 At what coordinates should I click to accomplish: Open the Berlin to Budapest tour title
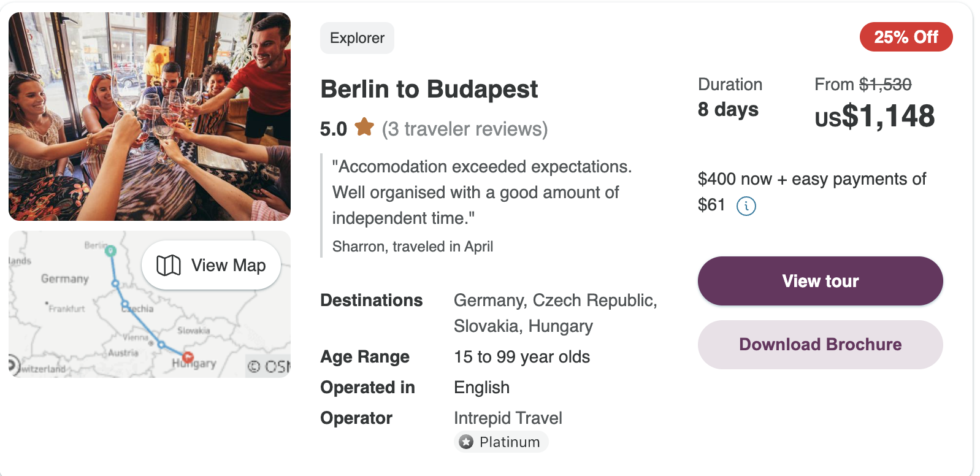coord(429,89)
